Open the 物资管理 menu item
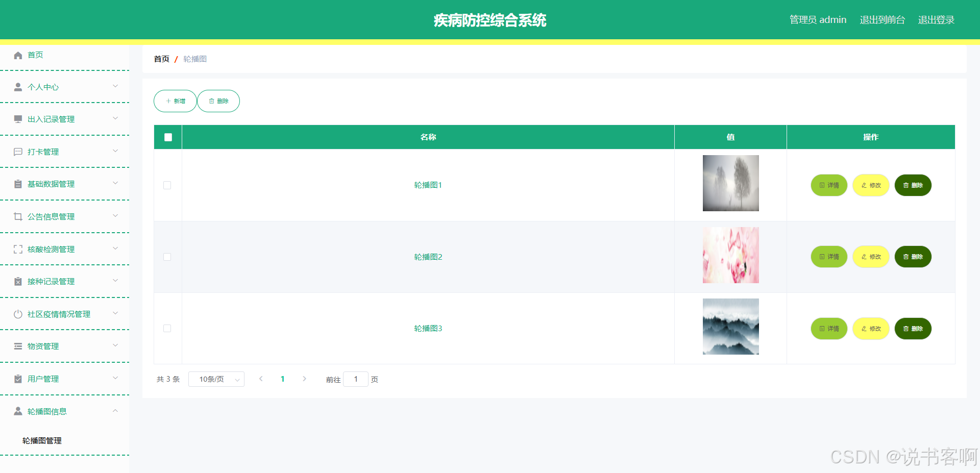 [x=64, y=346]
